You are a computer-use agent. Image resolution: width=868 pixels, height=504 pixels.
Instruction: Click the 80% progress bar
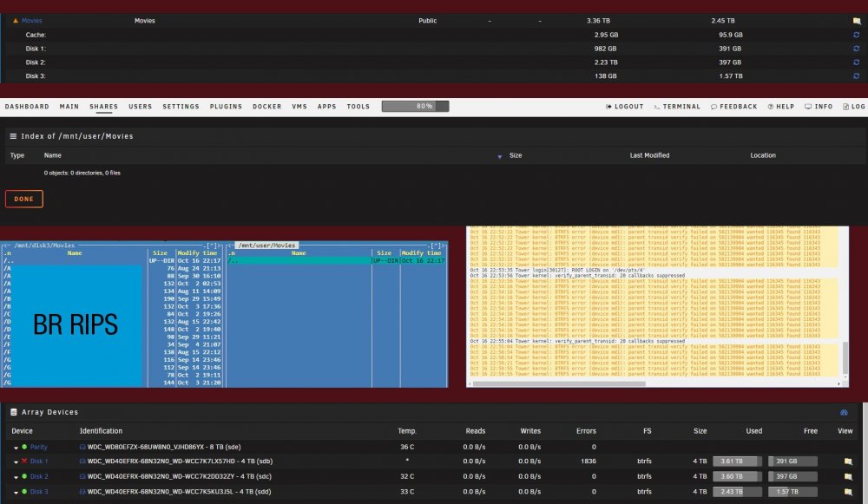[415, 106]
